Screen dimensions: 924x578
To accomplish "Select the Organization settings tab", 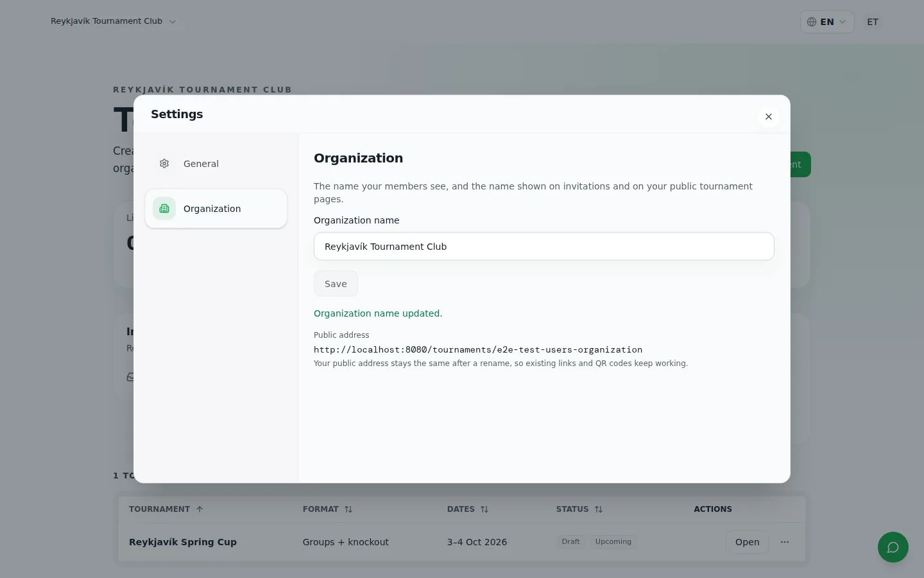I will 216,209.
